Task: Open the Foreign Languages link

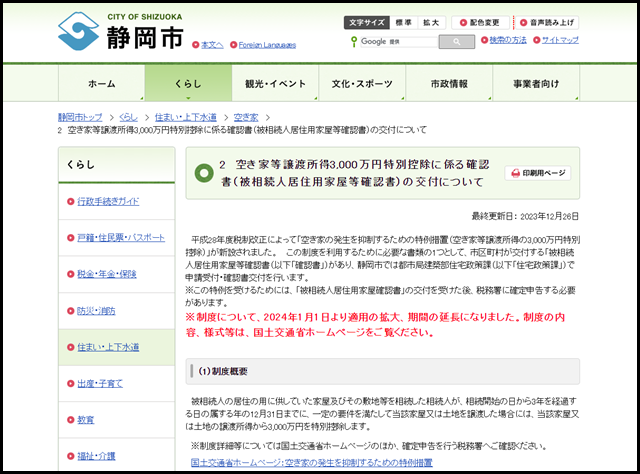Action: 267,45
